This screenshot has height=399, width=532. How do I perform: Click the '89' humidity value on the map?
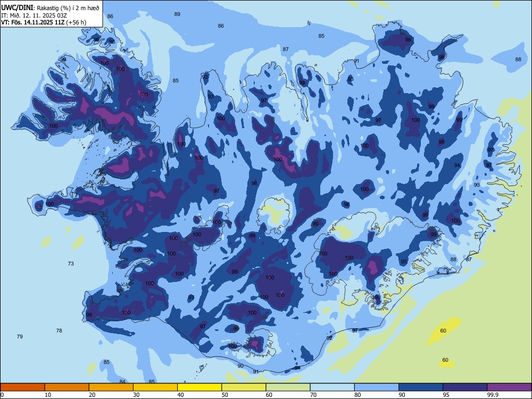pyautogui.click(x=177, y=14)
